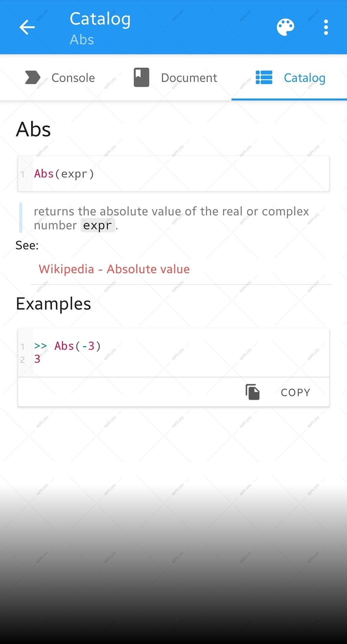Switch to the Document tab

(175, 78)
